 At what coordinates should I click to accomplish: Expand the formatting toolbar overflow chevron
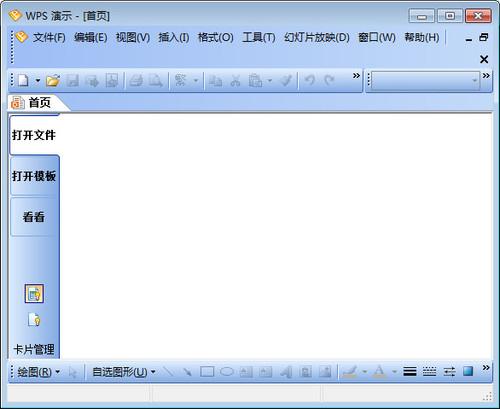pos(486,76)
